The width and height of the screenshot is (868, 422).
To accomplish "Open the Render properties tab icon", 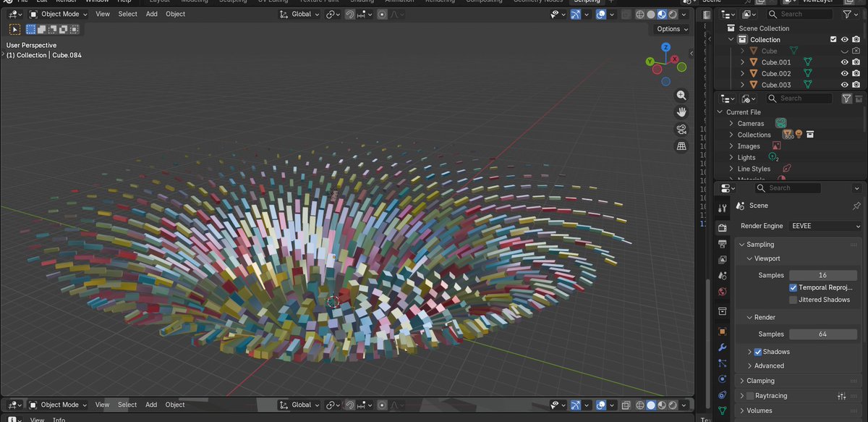I will pyautogui.click(x=722, y=227).
